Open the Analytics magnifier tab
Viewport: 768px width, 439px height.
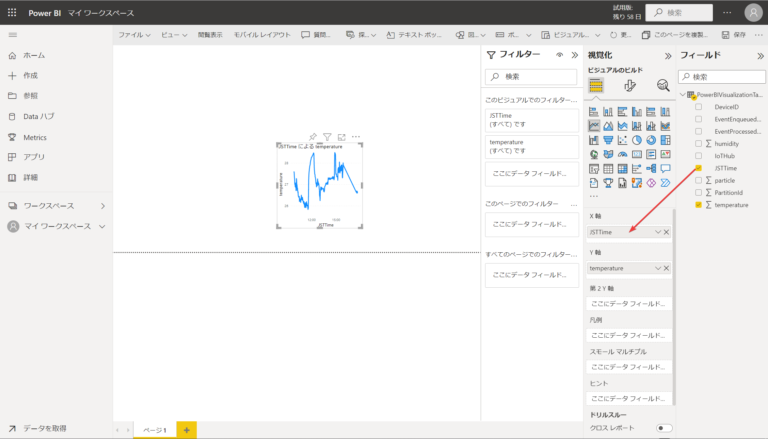[663, 86]
